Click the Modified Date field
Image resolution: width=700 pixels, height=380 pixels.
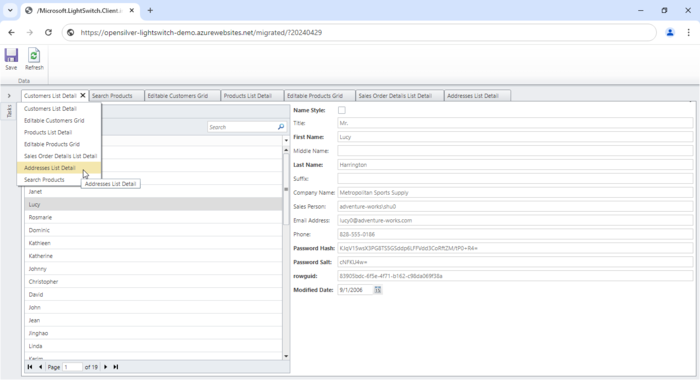click(x=355, y=290)
